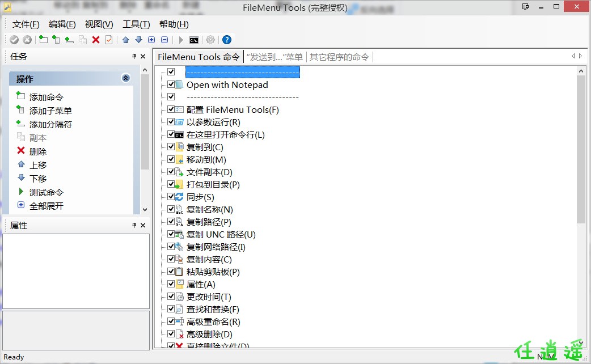This screenshot has width=591, height=364.
Task: Click the move up arrow toolbar icon
Action: 125,40
